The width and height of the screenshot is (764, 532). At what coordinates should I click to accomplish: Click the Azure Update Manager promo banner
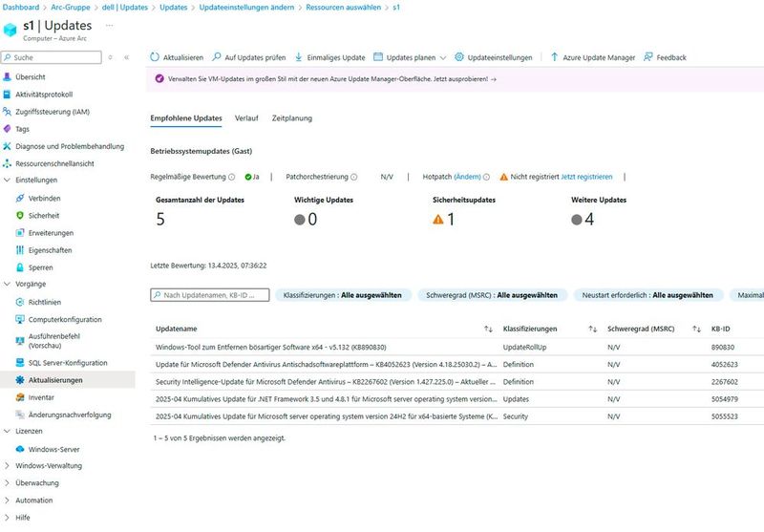456,79
